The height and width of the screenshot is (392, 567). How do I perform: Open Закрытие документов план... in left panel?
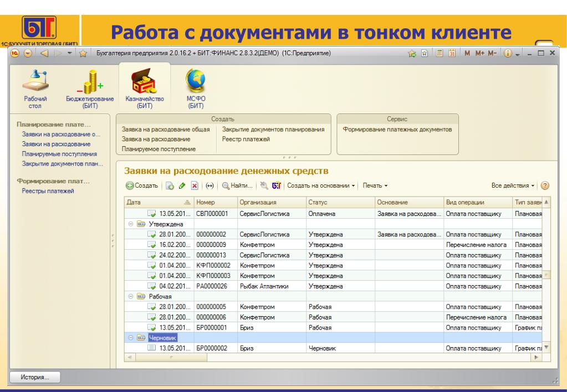62,164
